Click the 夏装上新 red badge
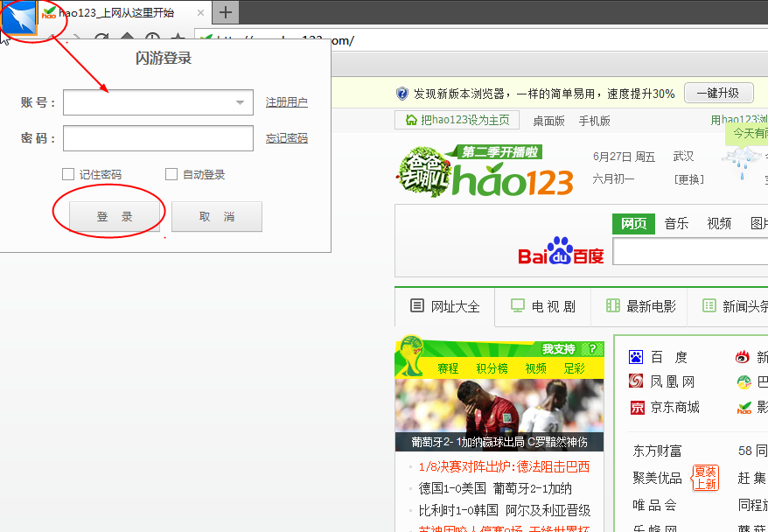The height and width of the screenshot is (532, 768). (705, 478)
